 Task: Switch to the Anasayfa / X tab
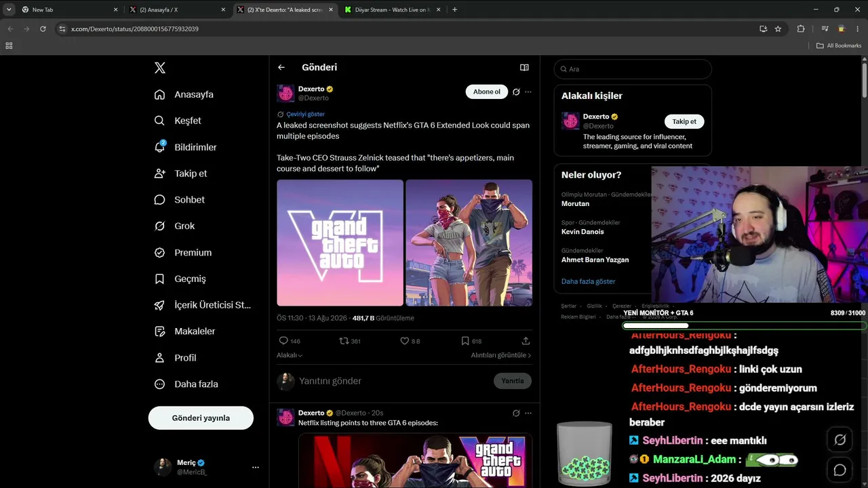179,9
